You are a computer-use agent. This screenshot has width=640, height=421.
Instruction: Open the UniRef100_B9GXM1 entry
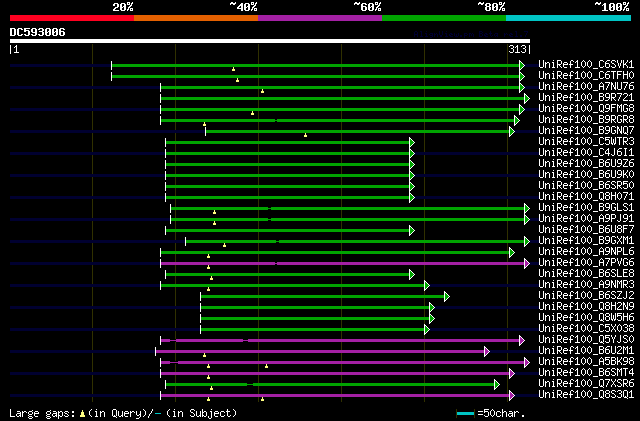point(586,241)
